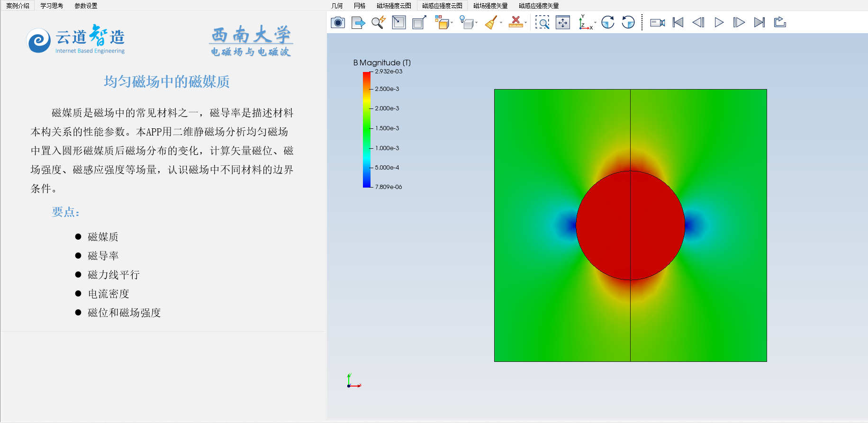Click the bullet item 磁媒质
The image size is (868, 423).
(103, 237)
